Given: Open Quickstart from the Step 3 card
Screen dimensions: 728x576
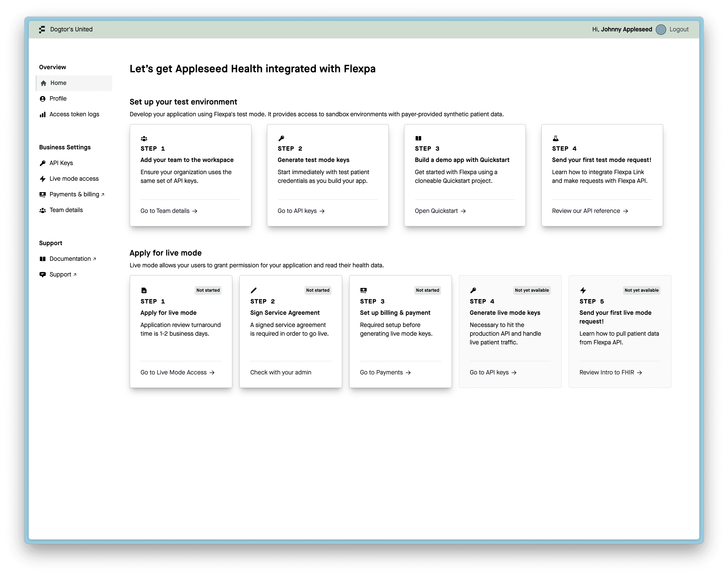Looking at the screenshot, I should pos(440,211).
